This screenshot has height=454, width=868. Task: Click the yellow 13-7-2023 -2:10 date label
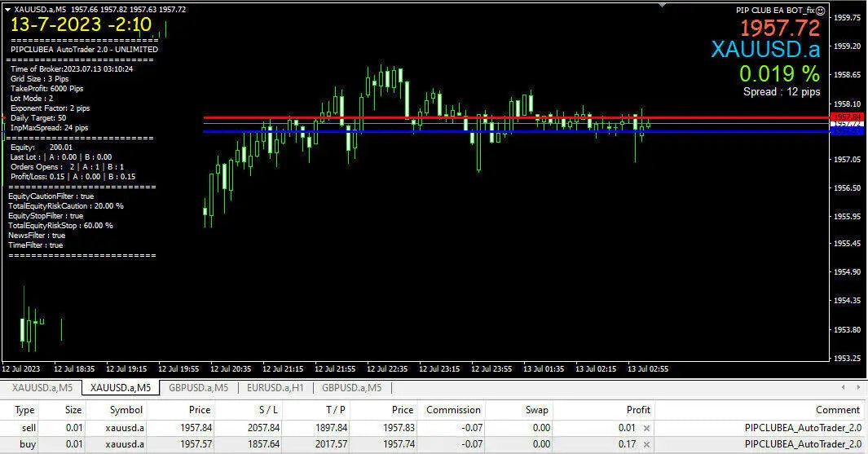pyautogui.click(x=81, y=24)
